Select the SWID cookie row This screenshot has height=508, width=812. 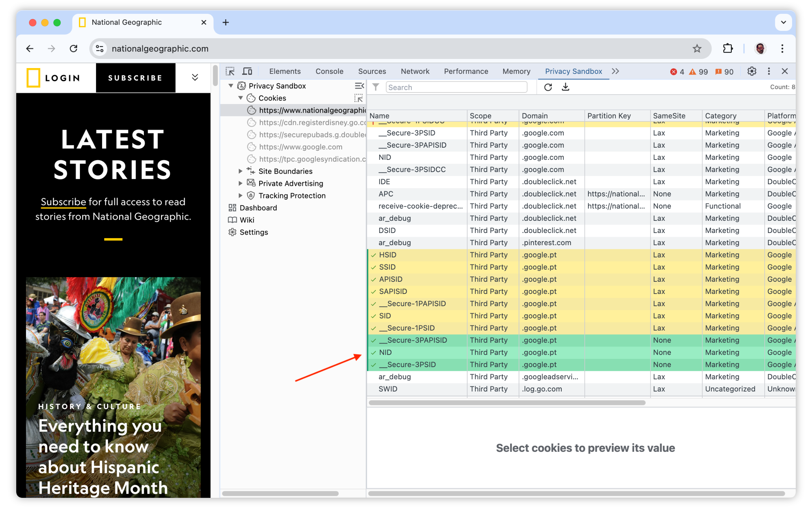point(581,389)
